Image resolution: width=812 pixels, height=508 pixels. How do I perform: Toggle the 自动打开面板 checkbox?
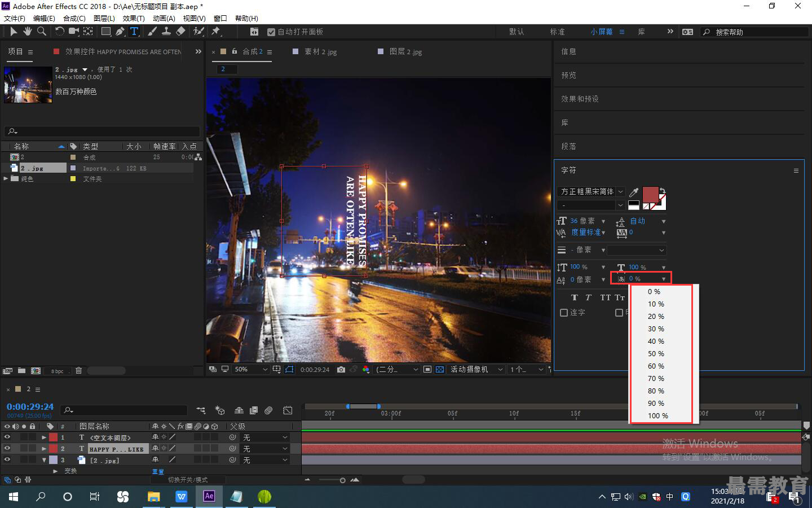tap(271, 32)
